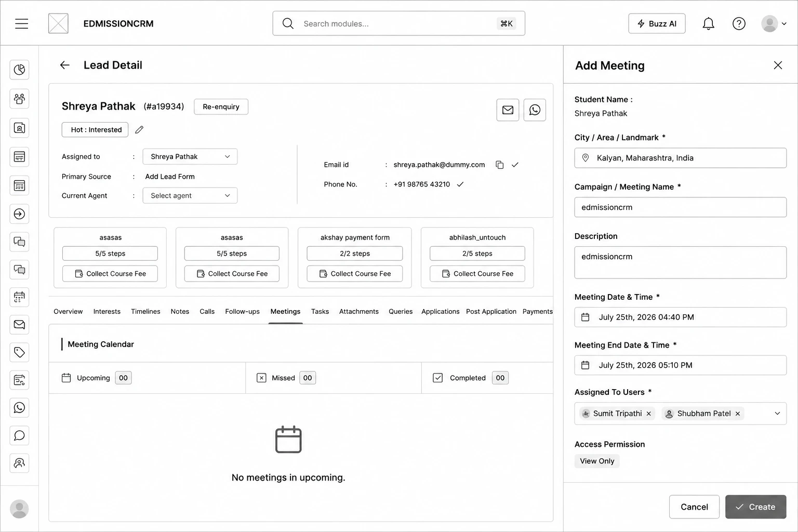Image resolution: width=798 pixels, height=532 pixels.
Task: Open the calendar icon in the left sidebar
Action: (19, 297)
